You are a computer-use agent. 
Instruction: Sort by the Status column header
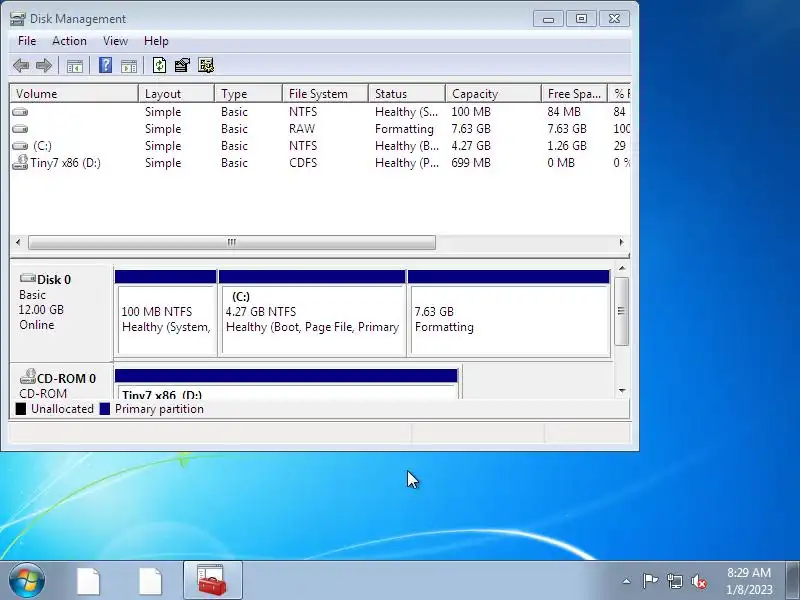[407, 94]
